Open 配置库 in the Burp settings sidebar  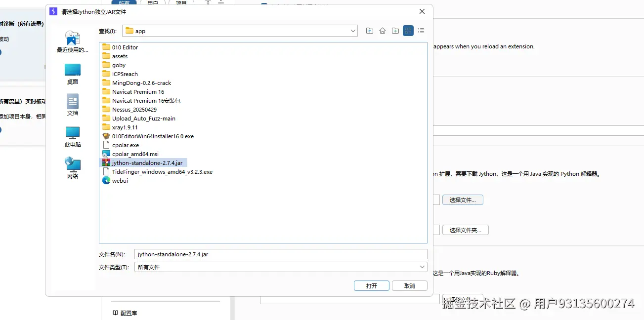point(125,313)
